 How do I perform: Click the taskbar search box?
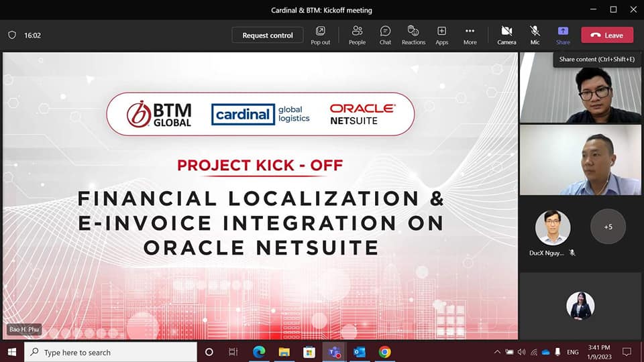click(111, 352)
